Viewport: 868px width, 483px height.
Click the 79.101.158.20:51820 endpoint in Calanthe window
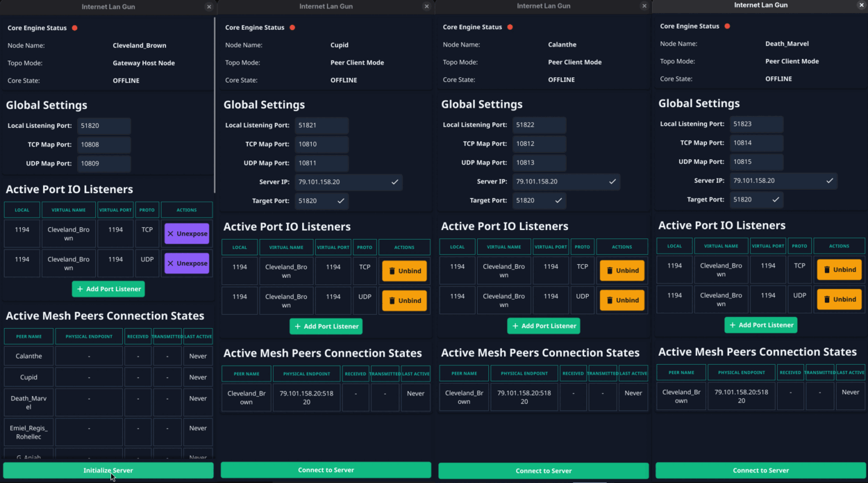click(x=524, y=397)
